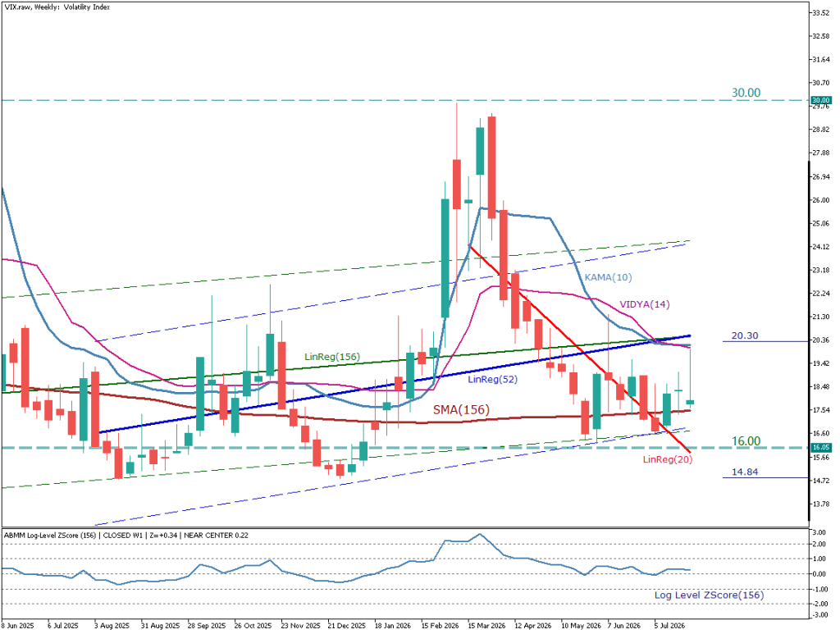Click the 8 Jun 2025 date label
Viewport: 840px width, 634px height.
pos(18,626)
